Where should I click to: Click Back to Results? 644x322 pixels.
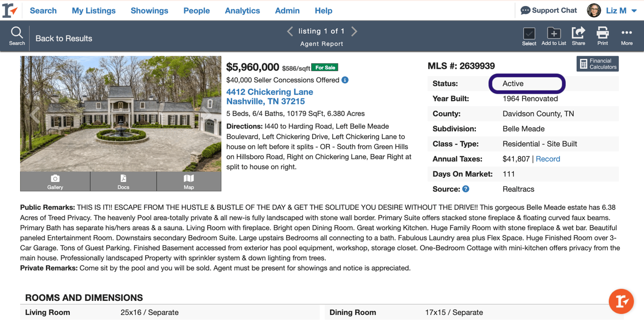pos(64,38)
